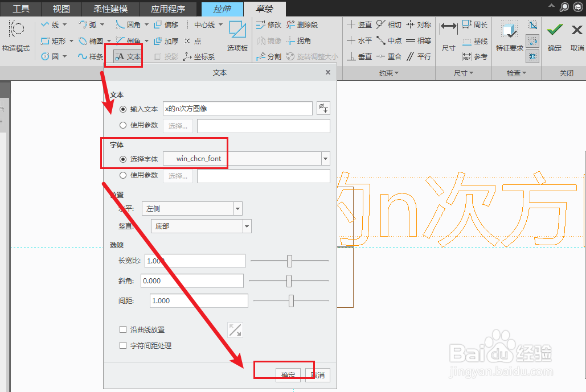Viewport: 586px width, 392px height.
Task: Click the Dimension (尺寸) tool
Action: tap(449, 36)
